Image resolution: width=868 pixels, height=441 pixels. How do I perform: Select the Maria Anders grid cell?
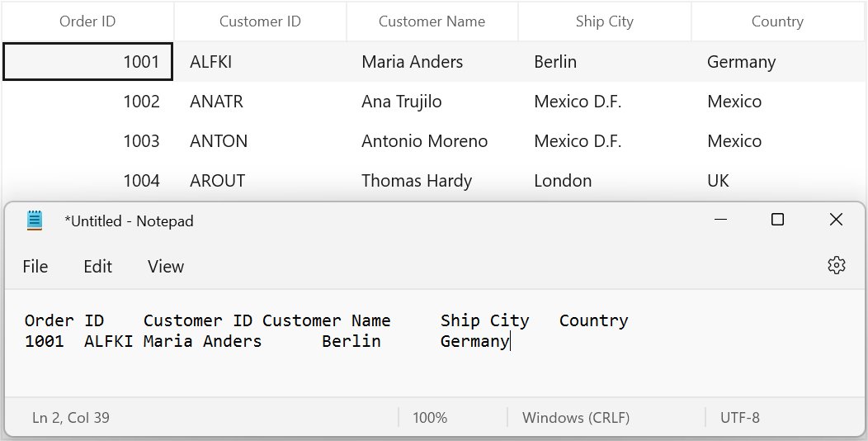432,61
